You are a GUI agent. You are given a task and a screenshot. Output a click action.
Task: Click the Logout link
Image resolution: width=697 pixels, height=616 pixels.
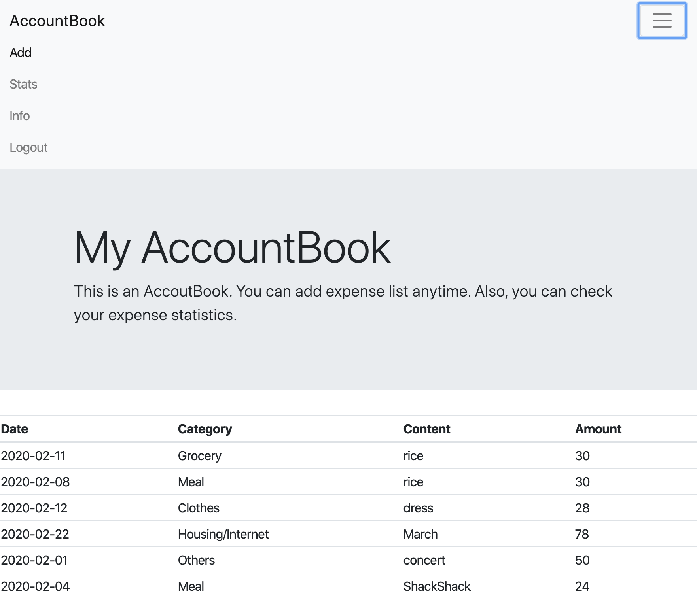coord(28,147)
